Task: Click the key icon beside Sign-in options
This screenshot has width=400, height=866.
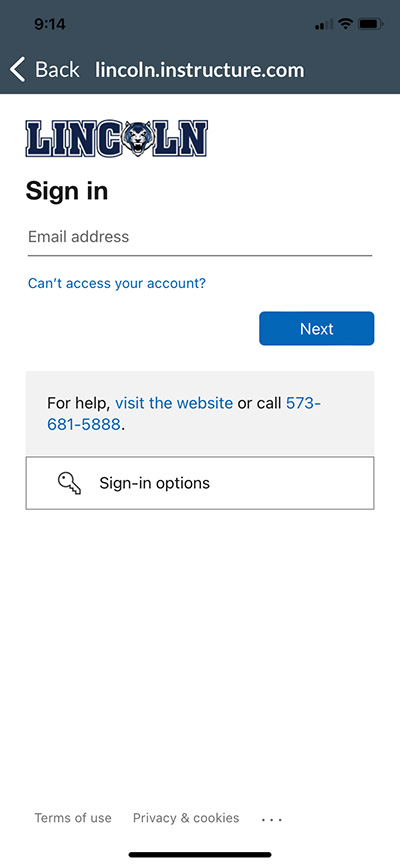Action: [69, 483]
